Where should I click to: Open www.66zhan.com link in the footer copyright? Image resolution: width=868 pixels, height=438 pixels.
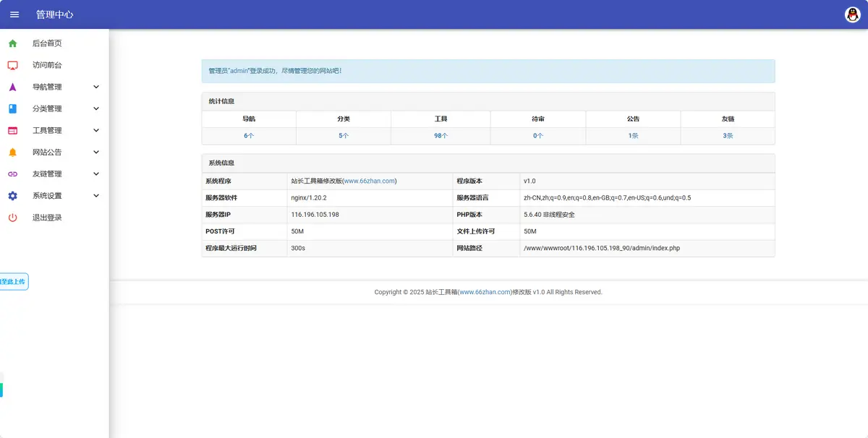click(x=485, y=292)
